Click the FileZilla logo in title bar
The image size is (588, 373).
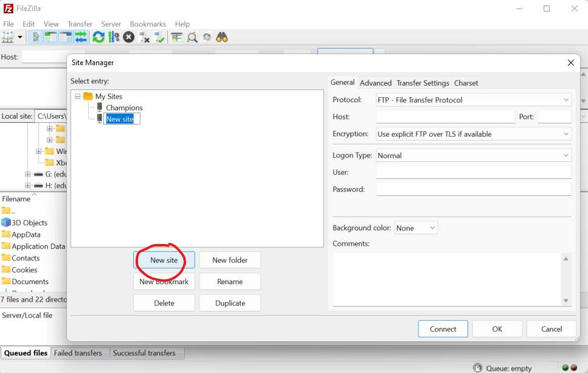pos(9,9)
